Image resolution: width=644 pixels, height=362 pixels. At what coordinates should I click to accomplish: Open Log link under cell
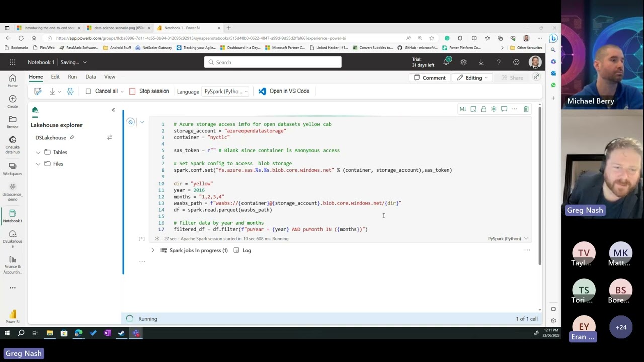point(242,250)
